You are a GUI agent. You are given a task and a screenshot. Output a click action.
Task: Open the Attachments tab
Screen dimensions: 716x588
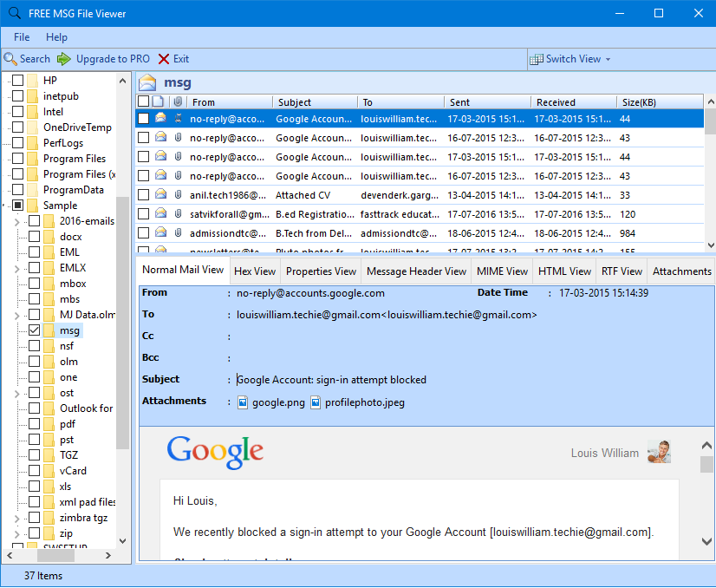click(681, 271)
